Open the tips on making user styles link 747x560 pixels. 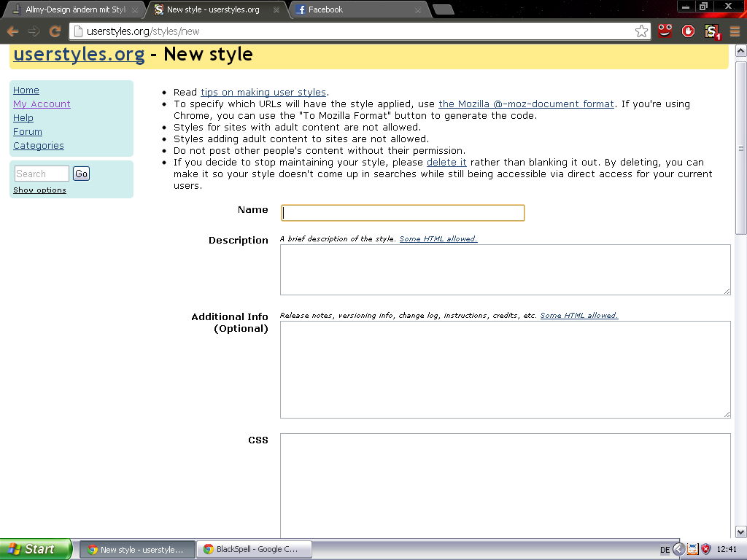(263, 92)
